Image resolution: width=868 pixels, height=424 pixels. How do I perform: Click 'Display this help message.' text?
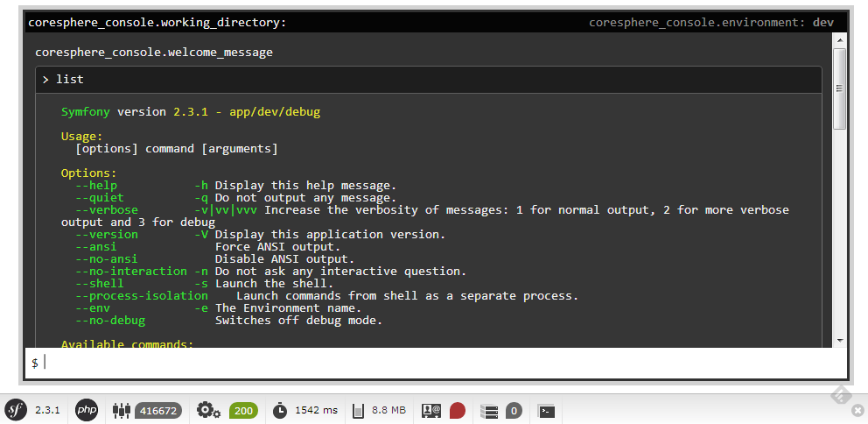tap(306, 186)
